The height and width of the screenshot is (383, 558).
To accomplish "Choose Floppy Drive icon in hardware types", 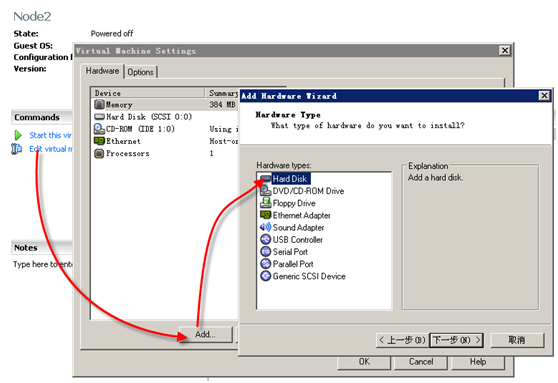I will pyautogui.click(x=265, y=203).
